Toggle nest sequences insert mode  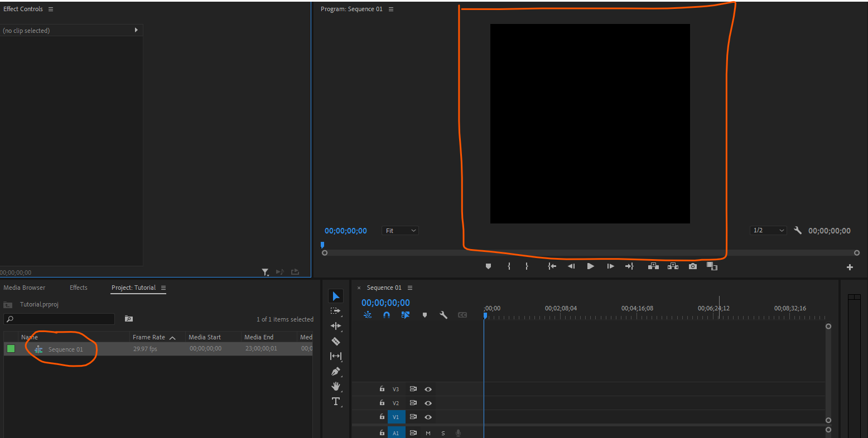pyautogui.click(x=368, y=315)
